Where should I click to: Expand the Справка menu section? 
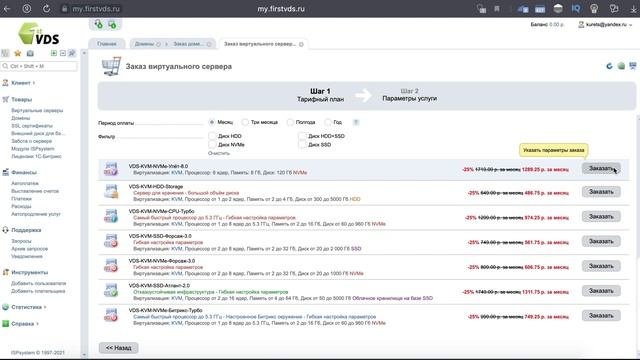[x=22, y=324]
